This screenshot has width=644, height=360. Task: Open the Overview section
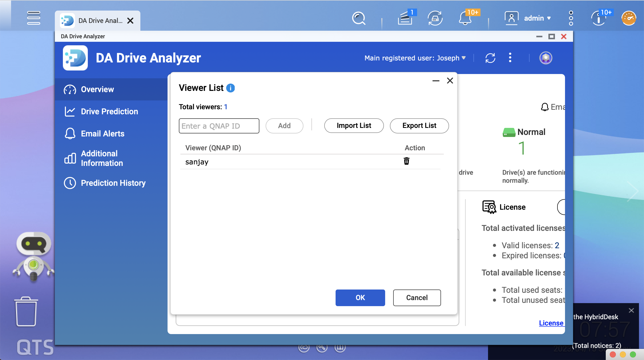(111, 89)
